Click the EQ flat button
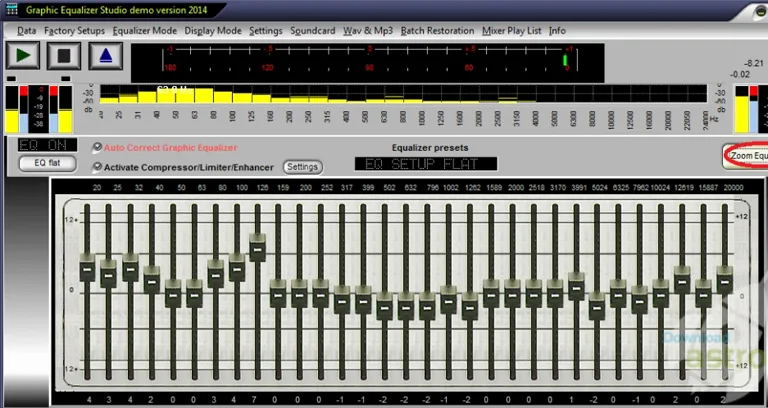768x408 pixels. pos(48,164)
